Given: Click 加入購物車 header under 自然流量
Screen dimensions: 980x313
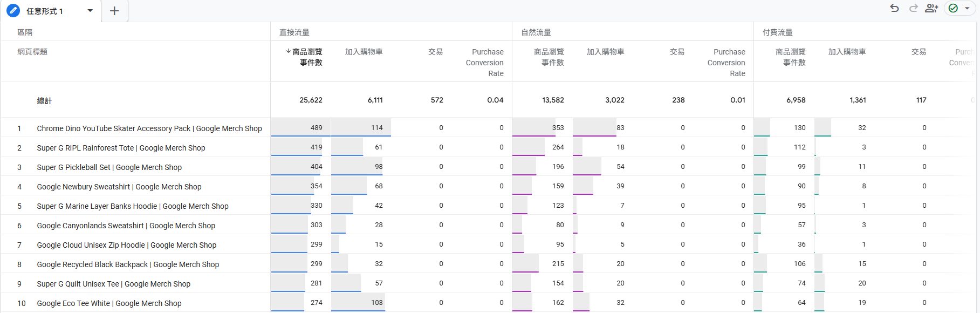Looking at the screenshot, I should [606, 52].
